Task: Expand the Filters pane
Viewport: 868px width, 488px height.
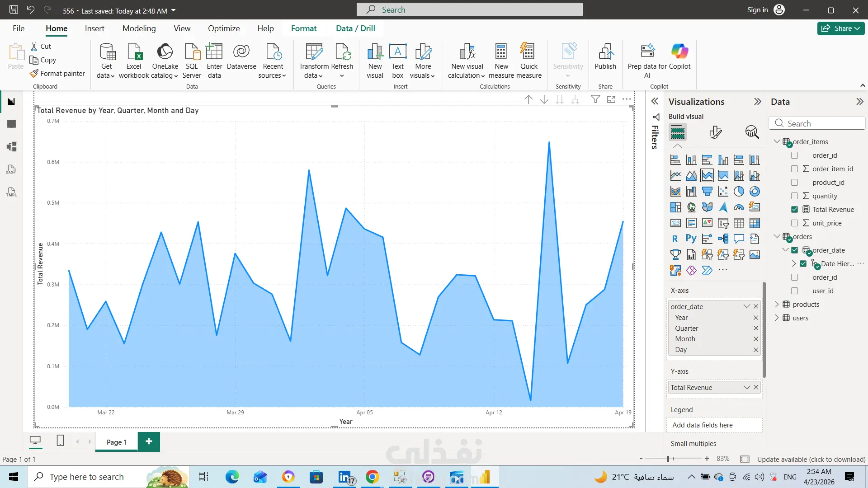Action: pyautogui.click(x=655, y=101)
